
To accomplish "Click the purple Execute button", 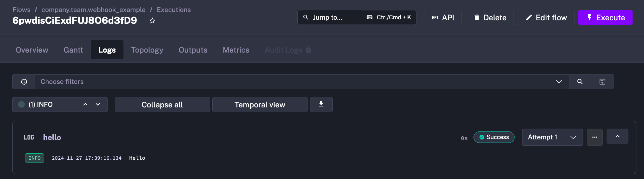I will coord(605,17).
